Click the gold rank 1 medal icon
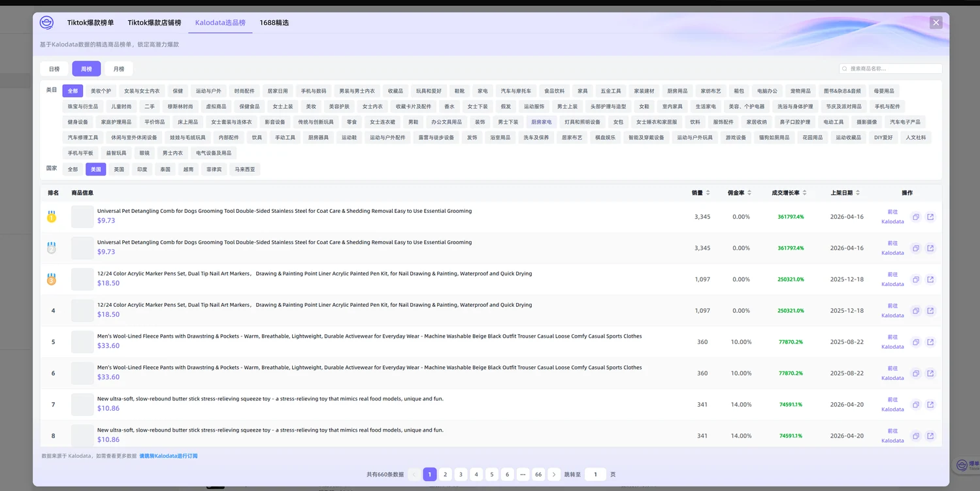980x491 pixels. [x=52, y=217]
